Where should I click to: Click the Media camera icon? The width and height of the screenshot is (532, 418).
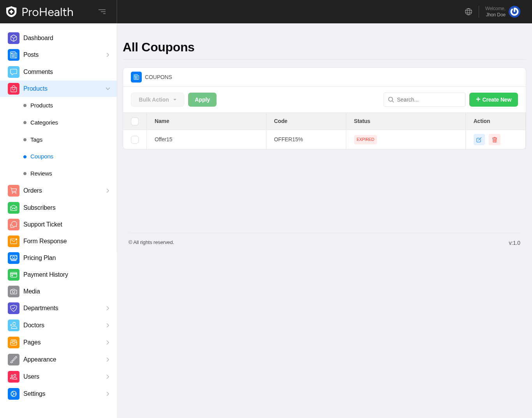click(x=14, y=292)
